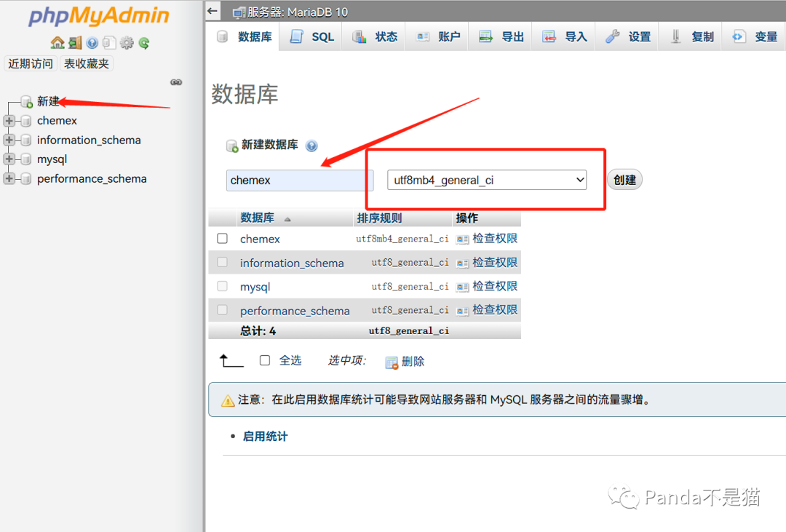Open phpMyAdmin documentation question icon

coord(92,43)
